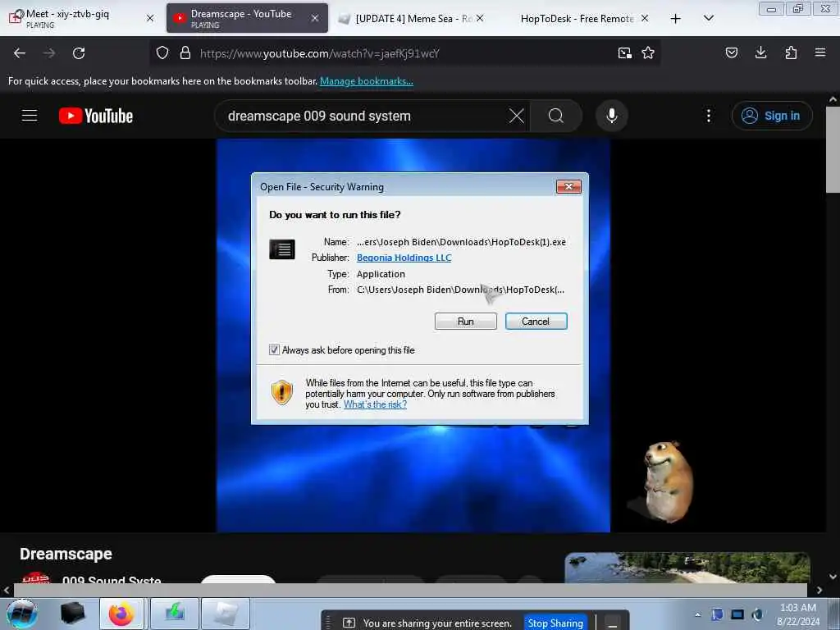
Task: Click Run in Security Warning dialog
Action: 466,322
